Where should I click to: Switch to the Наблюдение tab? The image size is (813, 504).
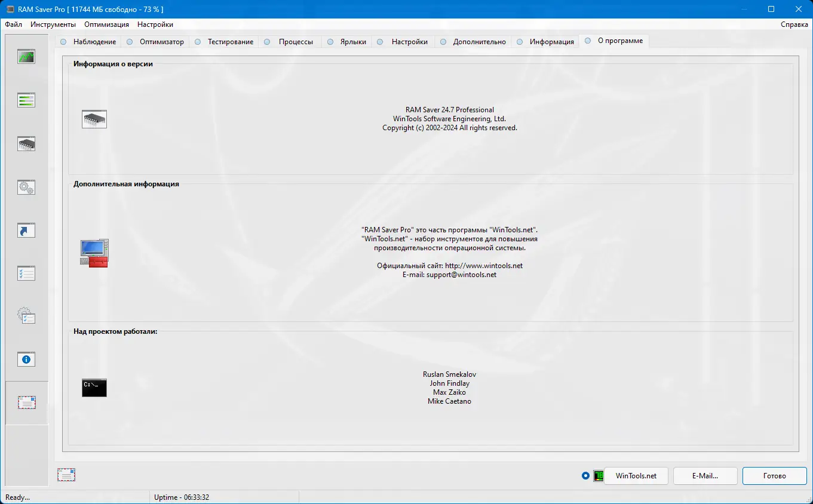point(88,42)
